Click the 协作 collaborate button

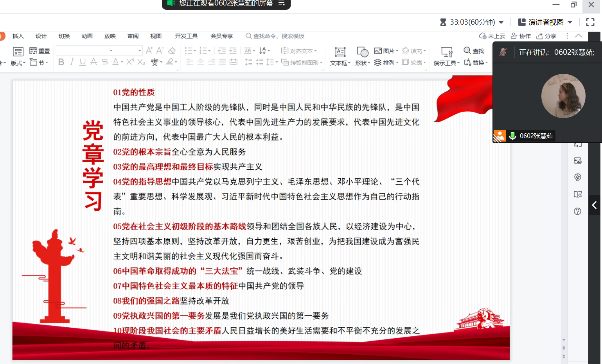click(521, 36)
